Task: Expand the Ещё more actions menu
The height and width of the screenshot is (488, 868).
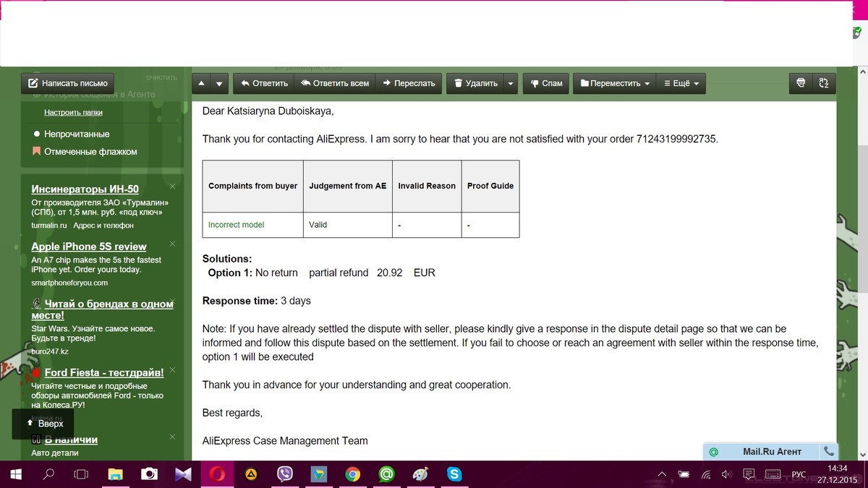Action: pos(681,83)
